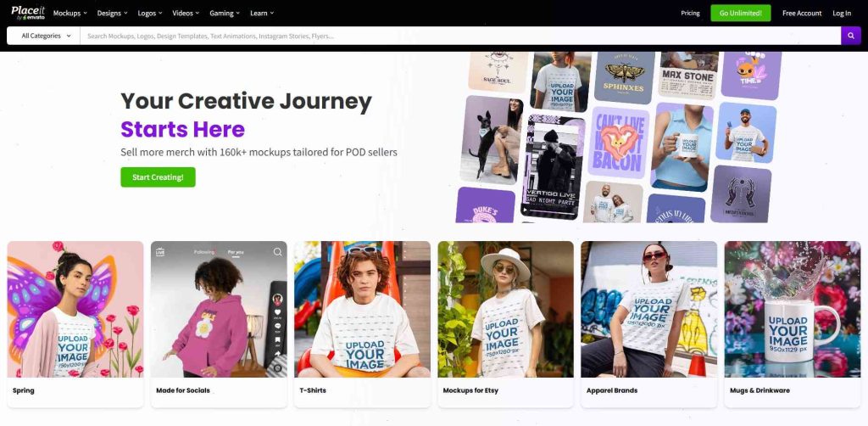Click the Mockups for Etsy label
Screen dimensions: 868x426
(470, 390)
